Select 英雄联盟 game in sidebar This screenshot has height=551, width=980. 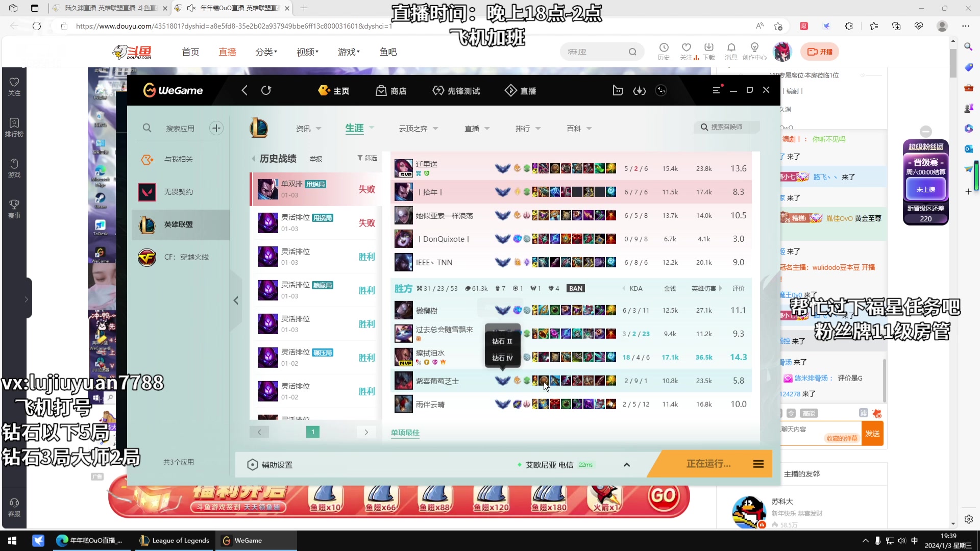pyautogui.click(x=181, y=225)
